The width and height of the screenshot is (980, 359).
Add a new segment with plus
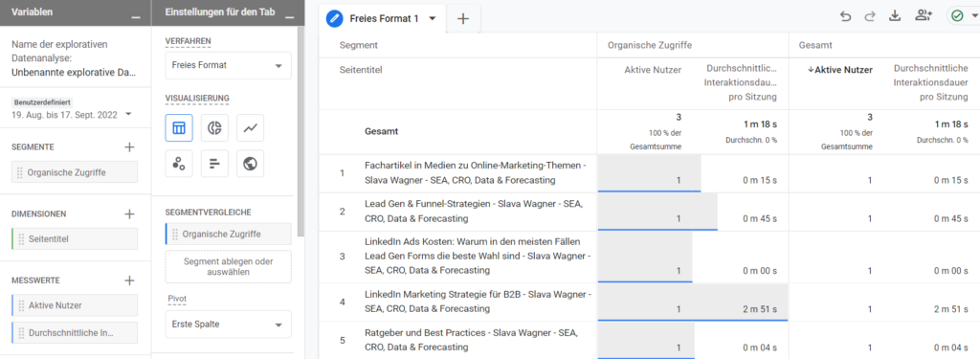[x=129, y=147]
